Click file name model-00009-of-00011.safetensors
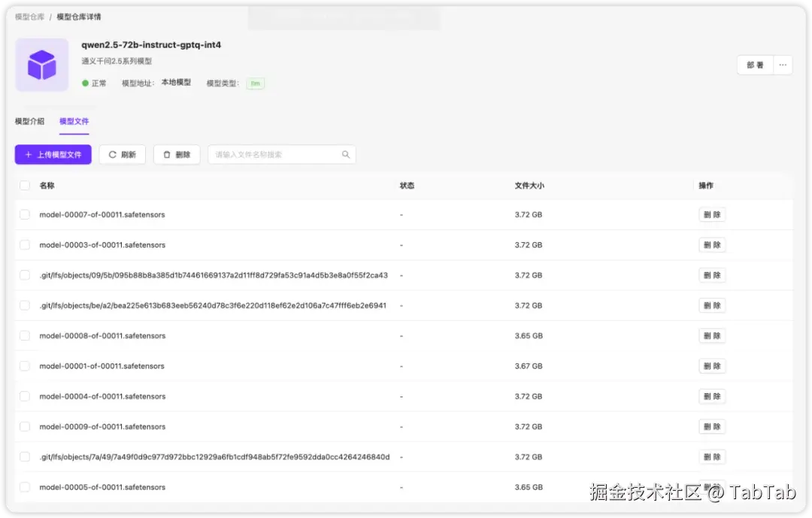The height and width of the screenshot is (518, 812). click(102, 427)
